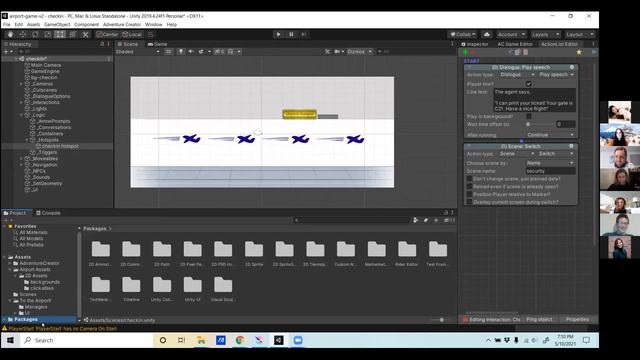Toggle the Local handle rotation button
This screenshot has height=360, width=640.
pyautogui.click(x=132, y=35)
